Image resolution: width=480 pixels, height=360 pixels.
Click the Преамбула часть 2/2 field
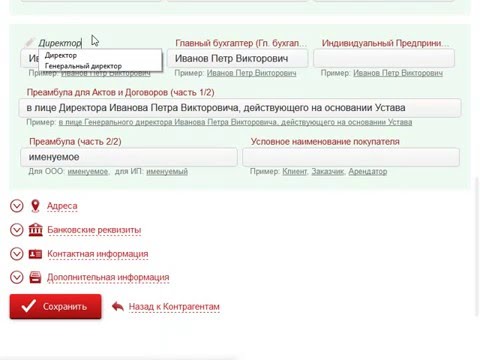pos(129,157)
